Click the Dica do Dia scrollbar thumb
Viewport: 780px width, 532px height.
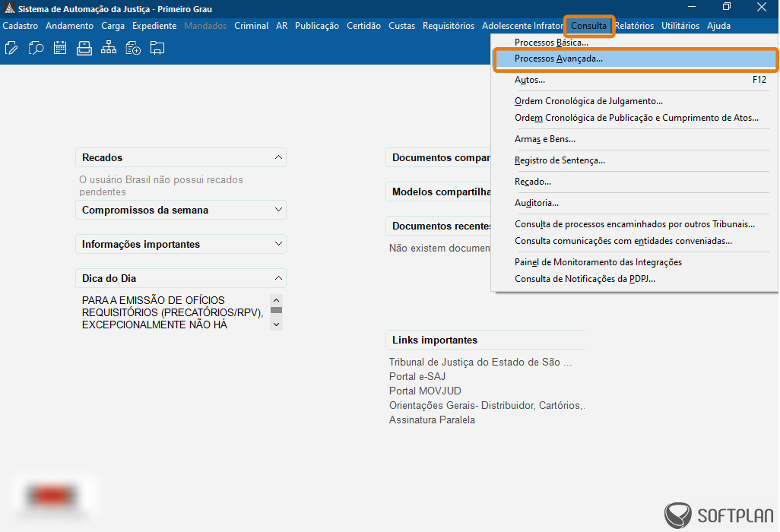pyautogui.click(x=277, y=310)
